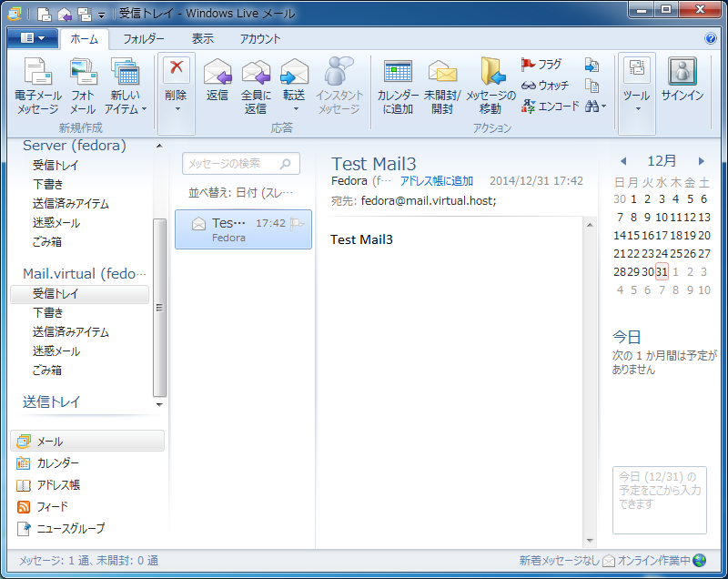
Task: Open the 送信トレイ outbox folder
Action: tap(52, 401)
